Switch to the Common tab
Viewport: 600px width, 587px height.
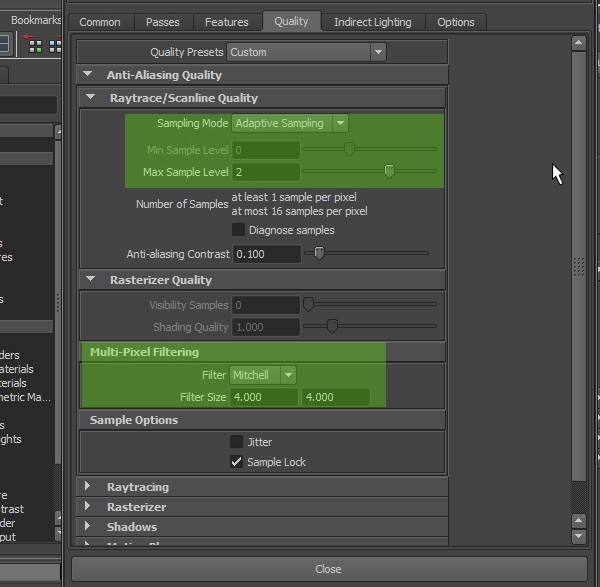100,22
